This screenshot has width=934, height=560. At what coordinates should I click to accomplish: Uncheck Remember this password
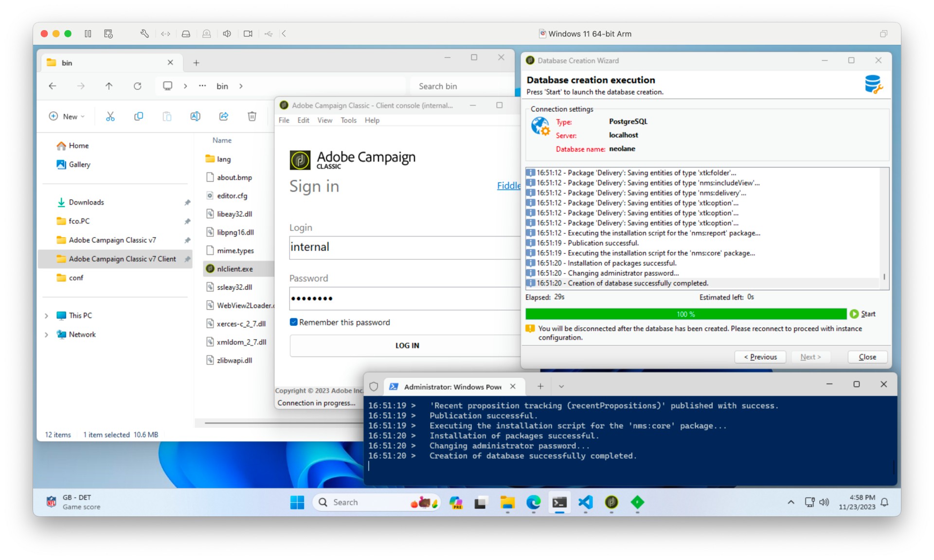[x=294, y=322]
